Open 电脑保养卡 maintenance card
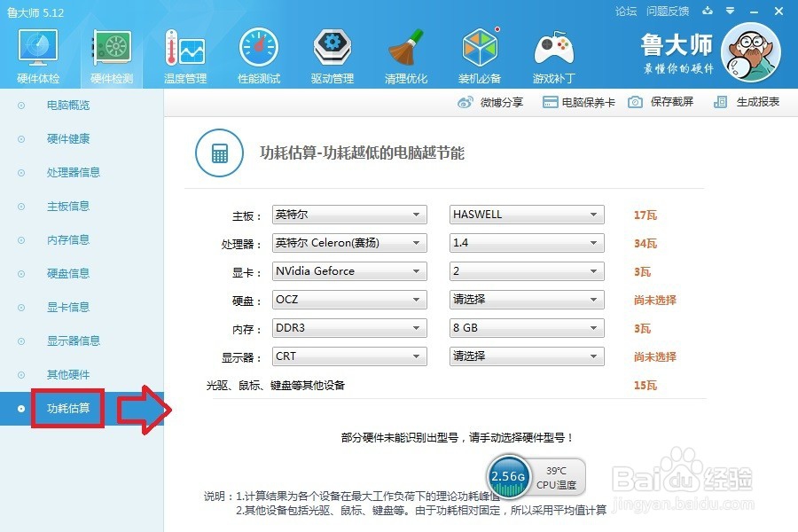 point(579,102)
